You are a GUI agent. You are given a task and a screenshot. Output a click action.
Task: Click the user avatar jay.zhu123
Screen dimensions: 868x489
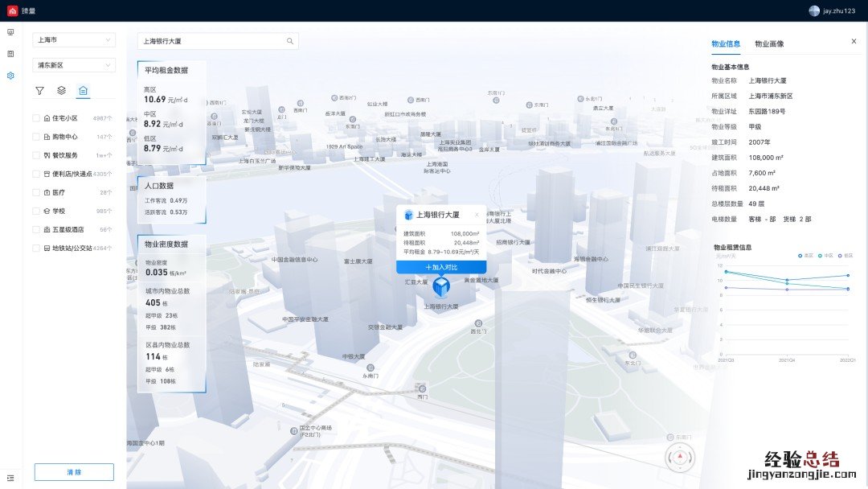814,10
